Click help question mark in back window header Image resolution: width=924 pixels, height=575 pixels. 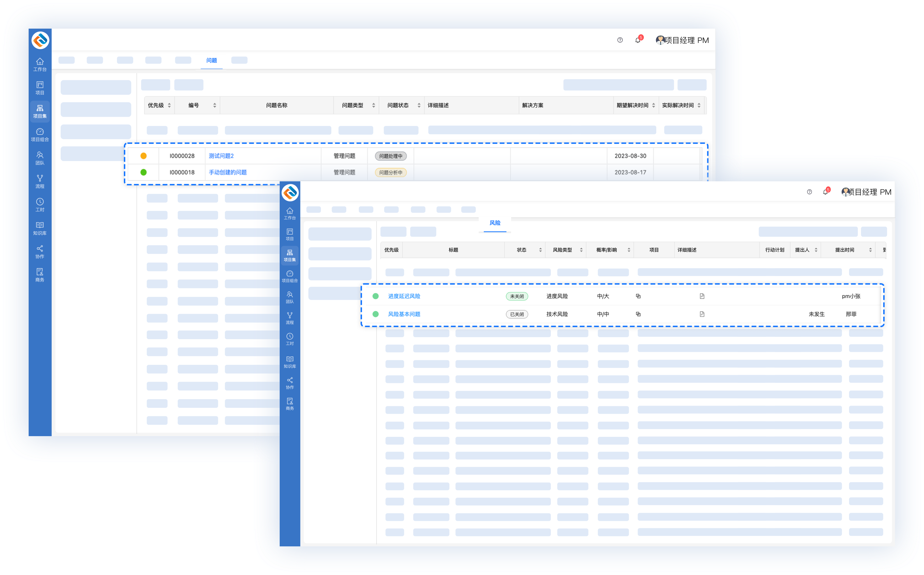pos(620,40)
